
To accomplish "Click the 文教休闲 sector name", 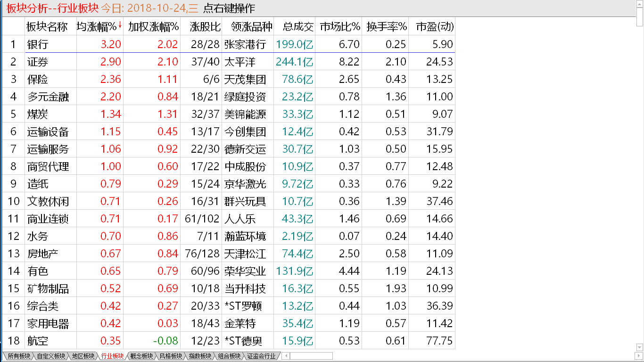I will point(48,201).
